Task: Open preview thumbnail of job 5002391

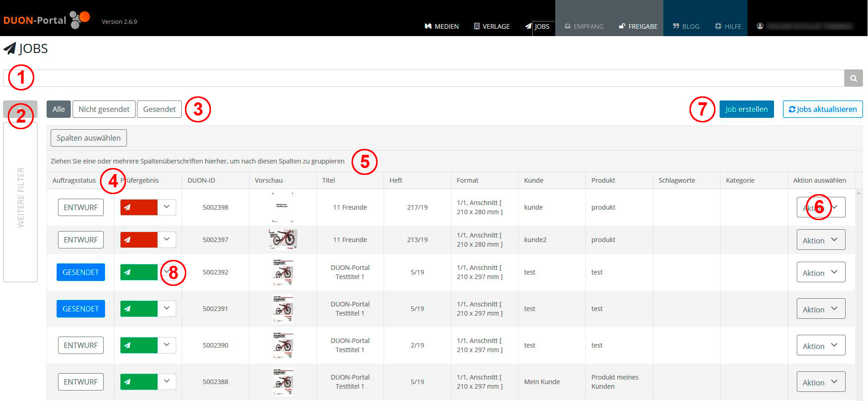Action: click(283, 309)
